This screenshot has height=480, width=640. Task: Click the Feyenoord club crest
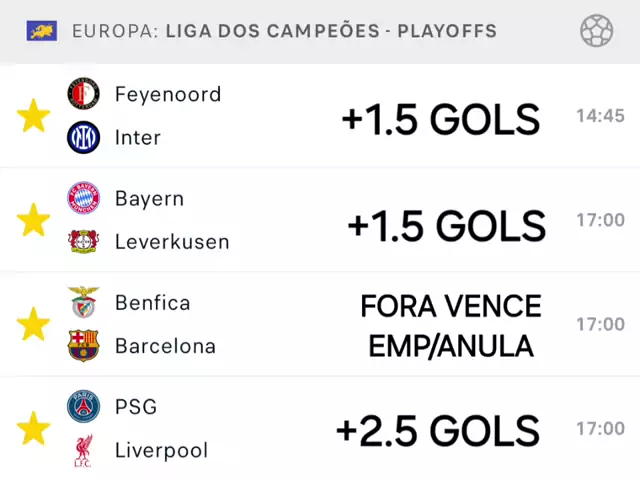pos(83,94)
